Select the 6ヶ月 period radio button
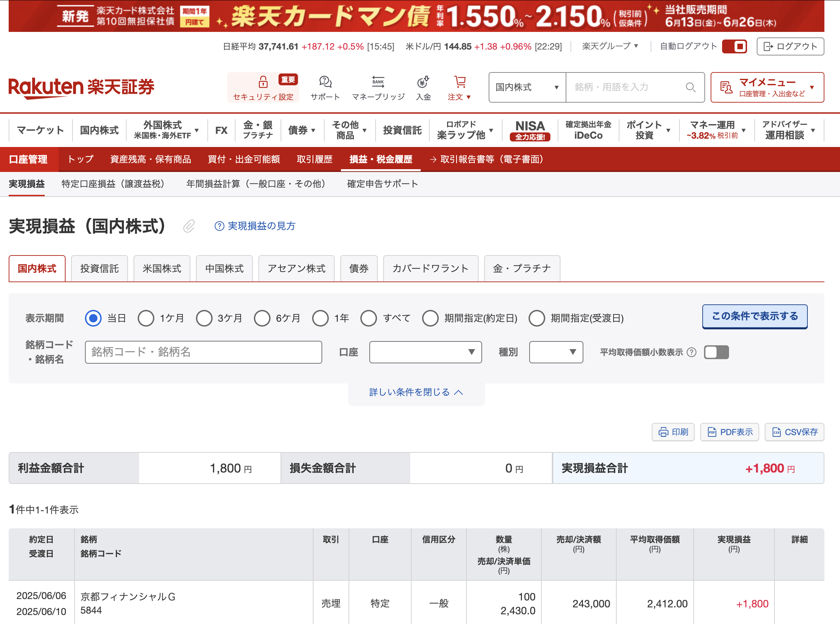 (262, 318)
